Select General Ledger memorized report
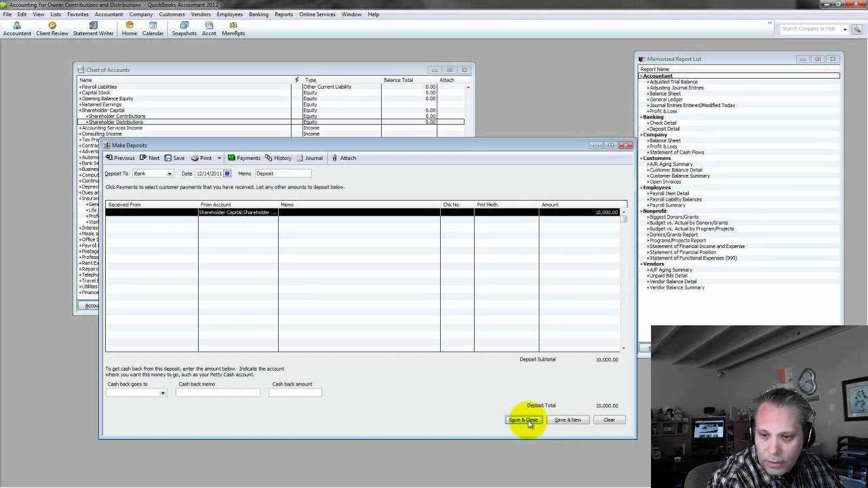The height and width of the screenshot is (488, 868). pos(666,100)
